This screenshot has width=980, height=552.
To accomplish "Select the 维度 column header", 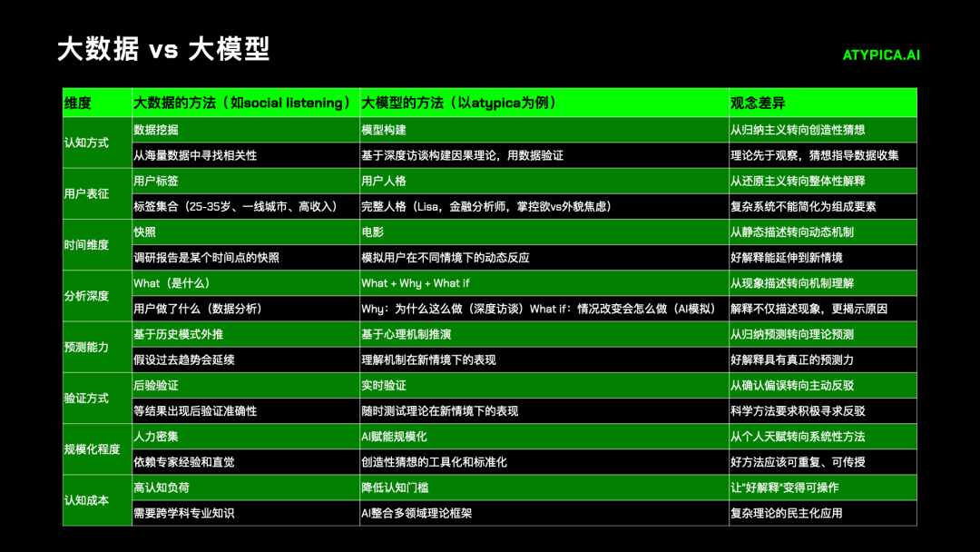I will [97, 103].
